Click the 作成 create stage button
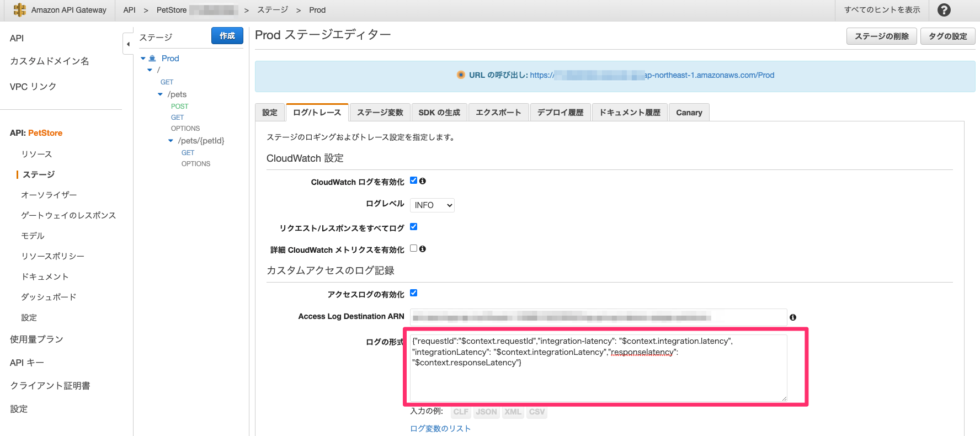The height and width of the screenshot is (436, 980). 227,36
